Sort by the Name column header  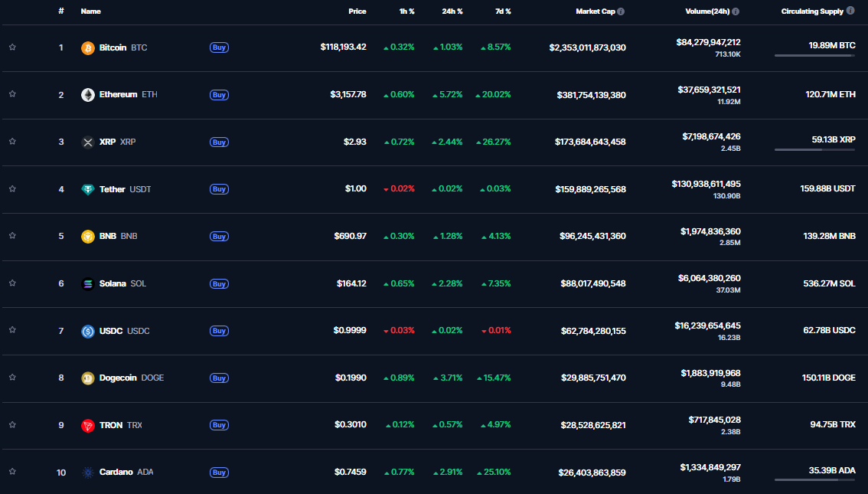coord(90,11)
